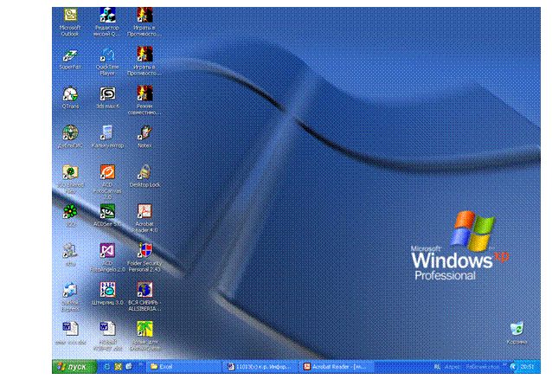552x392 pixels.
Task: Expand hidden system tray icons arrow
Action: point(513,367)
